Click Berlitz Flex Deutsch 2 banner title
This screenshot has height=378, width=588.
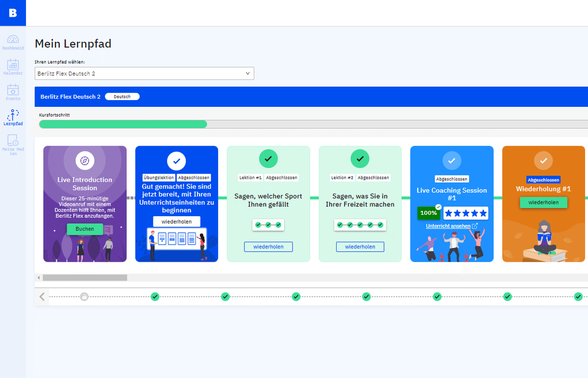pos(71,97)
